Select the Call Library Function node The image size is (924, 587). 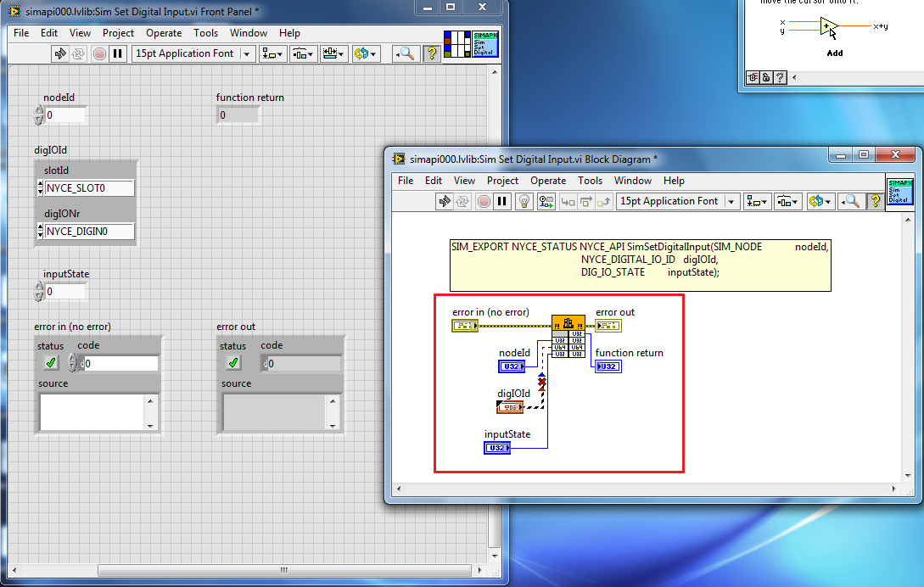(568, 336)
